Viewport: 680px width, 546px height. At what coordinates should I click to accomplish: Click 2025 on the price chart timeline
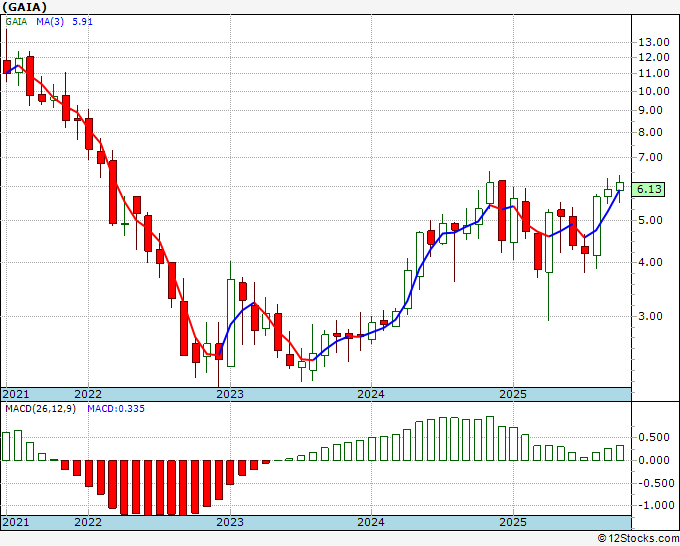tap(513, 394)
